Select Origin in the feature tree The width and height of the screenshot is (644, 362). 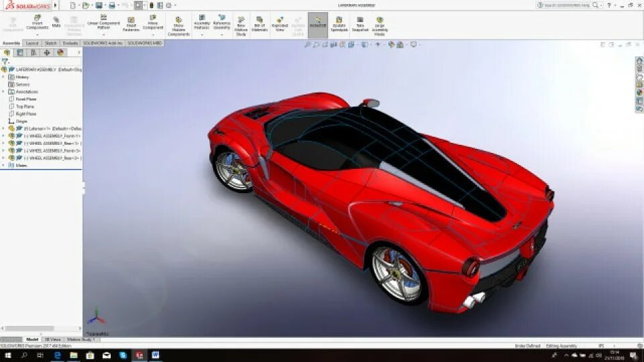pos(18,121)
